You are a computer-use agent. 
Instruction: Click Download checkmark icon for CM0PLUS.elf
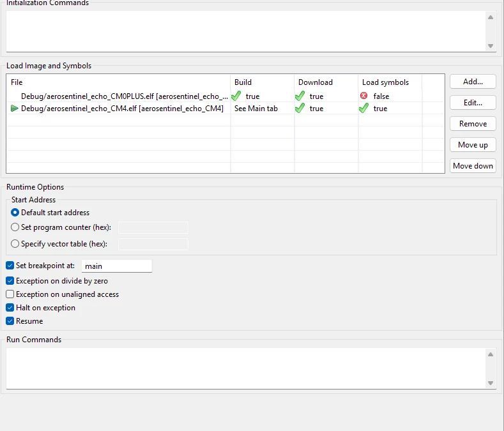300,96
